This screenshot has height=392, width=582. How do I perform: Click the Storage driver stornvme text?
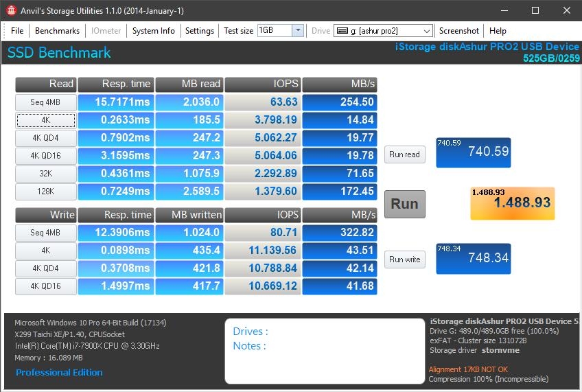474,350
